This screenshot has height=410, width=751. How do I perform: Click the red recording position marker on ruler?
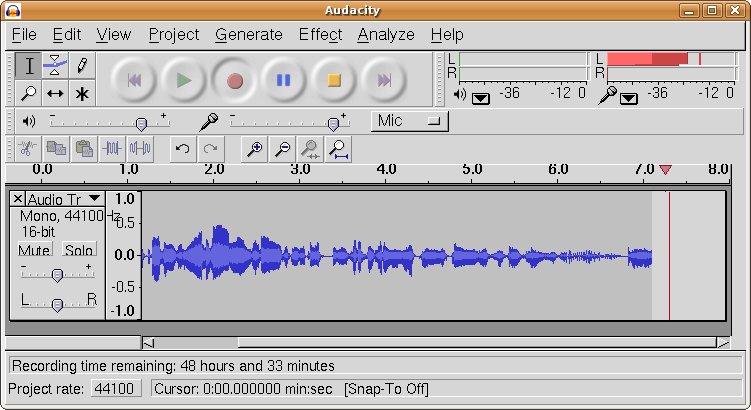tap(665, 170)
